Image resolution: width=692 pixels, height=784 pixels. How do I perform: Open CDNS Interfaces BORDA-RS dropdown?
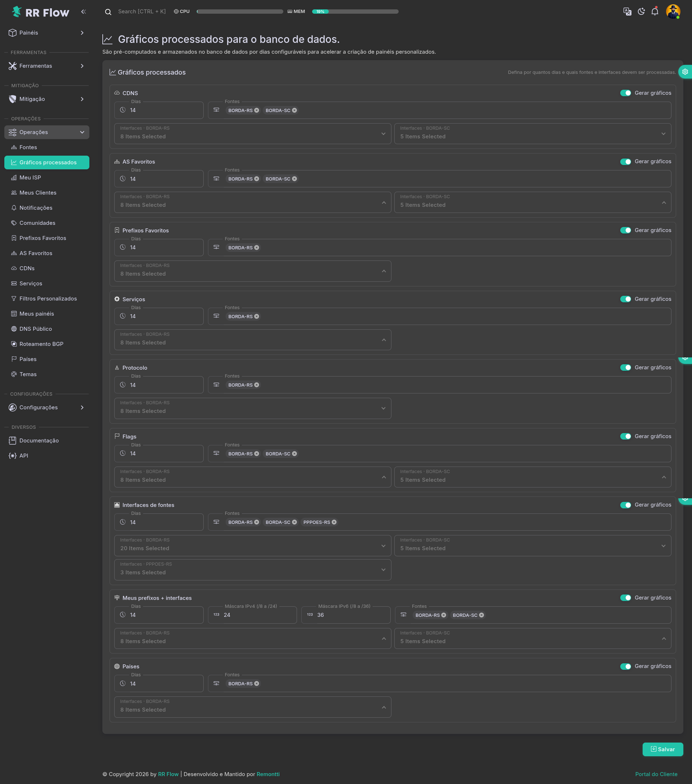[252, 133]
